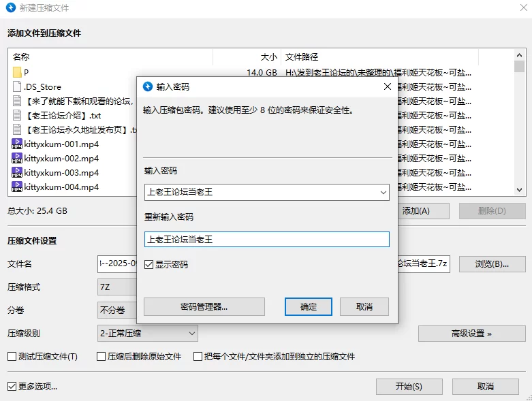Click the kittyxkum-002.mp4 video icon
This screenshot has width=532, height=401.
pos(16,158)
